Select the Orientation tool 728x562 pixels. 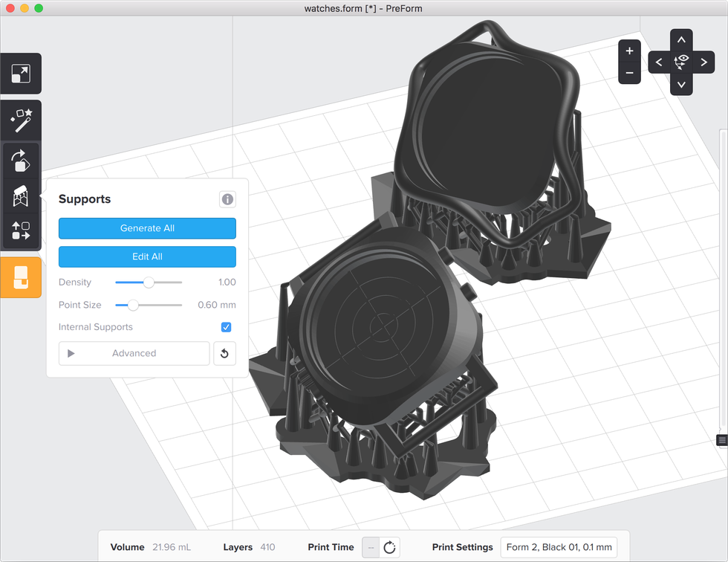[x=21, y=161]
